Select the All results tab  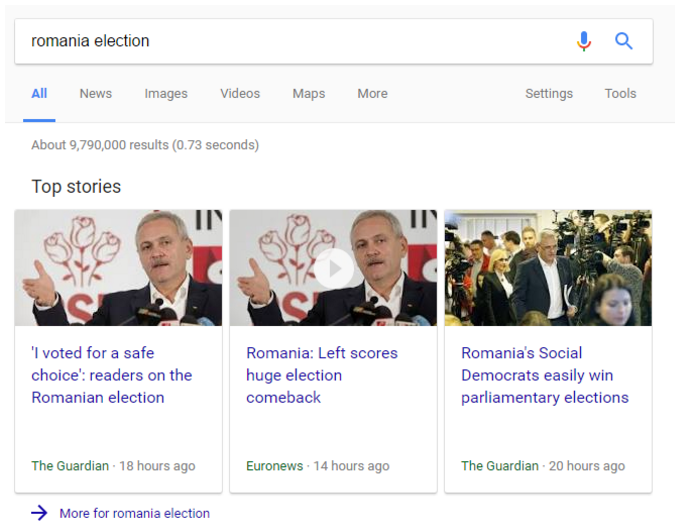[x=39, y=93]
